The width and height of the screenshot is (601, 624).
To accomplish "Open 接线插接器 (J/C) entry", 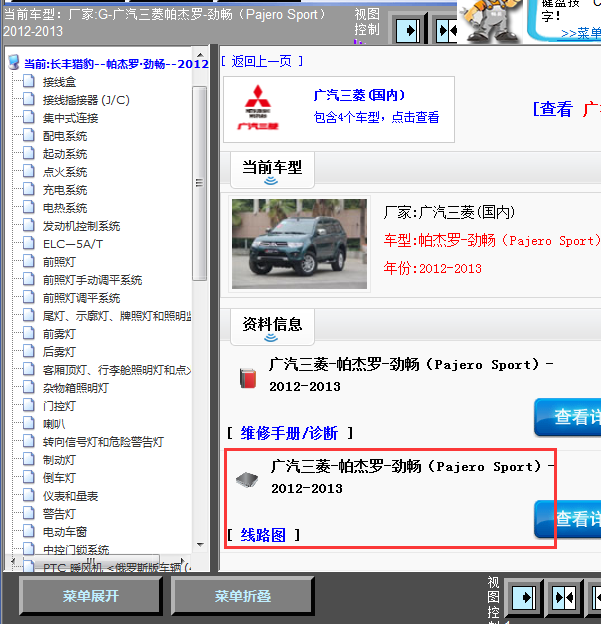I will 86,100.
